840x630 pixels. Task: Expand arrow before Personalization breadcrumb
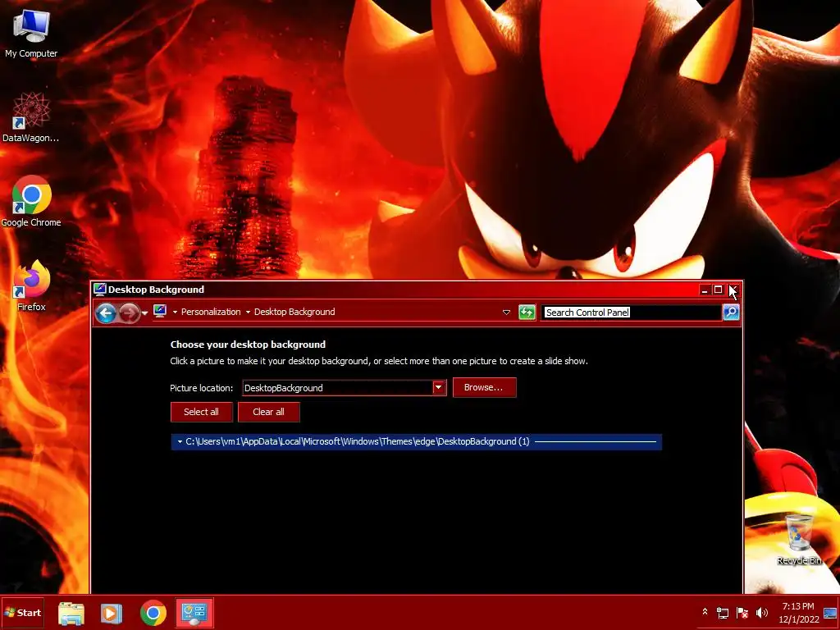tap(175, 312)
